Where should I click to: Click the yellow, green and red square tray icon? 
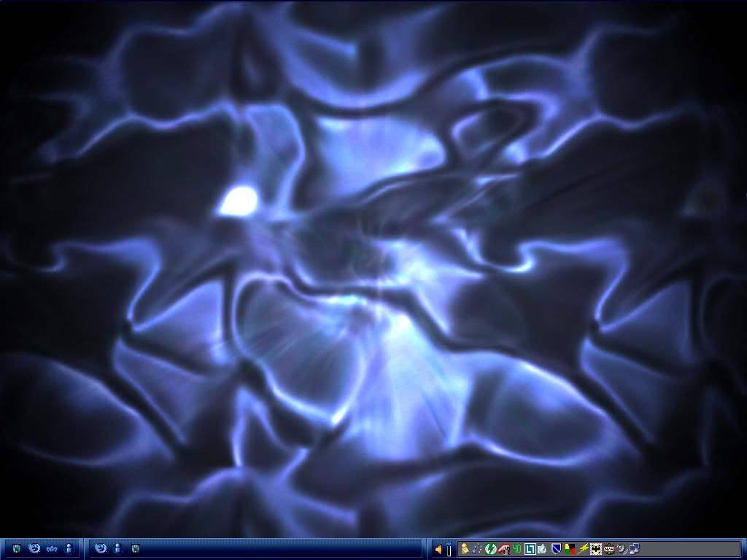coord(569,549)
